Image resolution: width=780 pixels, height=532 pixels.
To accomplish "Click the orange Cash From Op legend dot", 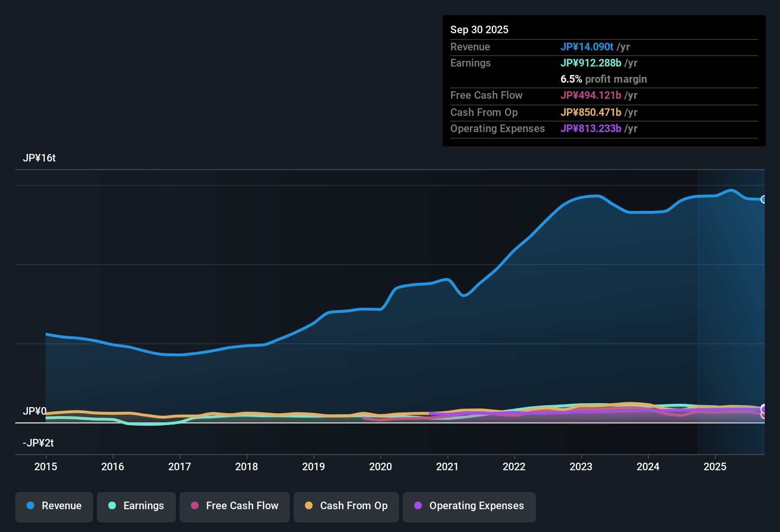I will [309, 506].
